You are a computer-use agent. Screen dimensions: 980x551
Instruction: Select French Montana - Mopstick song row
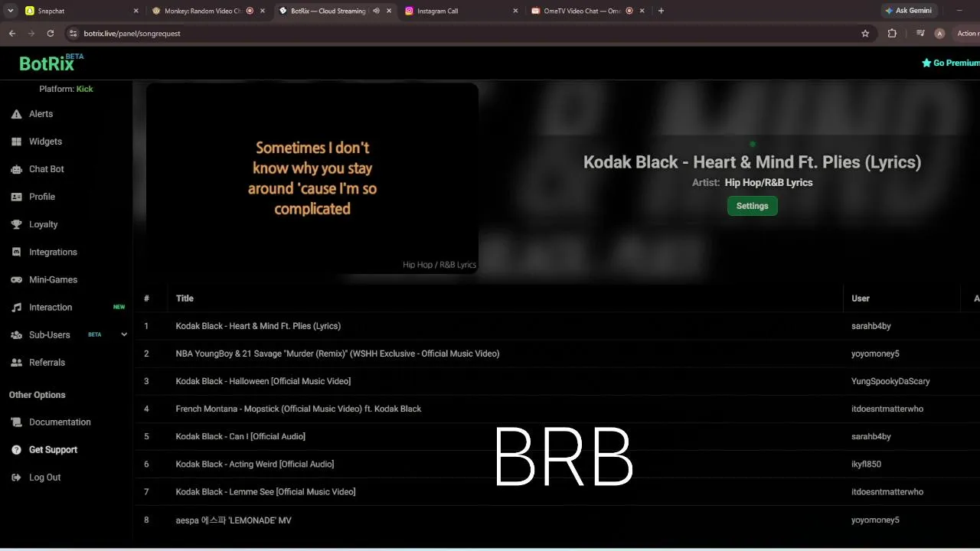tap(557, 409)
